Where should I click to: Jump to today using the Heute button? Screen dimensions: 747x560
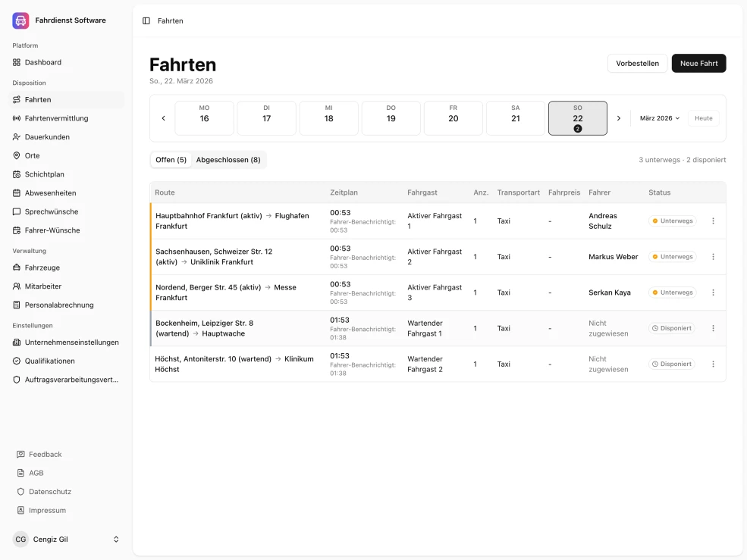[x=703, y=118]
